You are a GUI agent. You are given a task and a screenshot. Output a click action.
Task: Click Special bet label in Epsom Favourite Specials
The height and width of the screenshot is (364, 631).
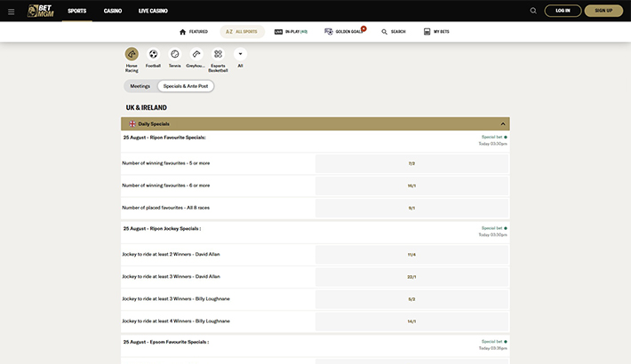click(491, 342)
